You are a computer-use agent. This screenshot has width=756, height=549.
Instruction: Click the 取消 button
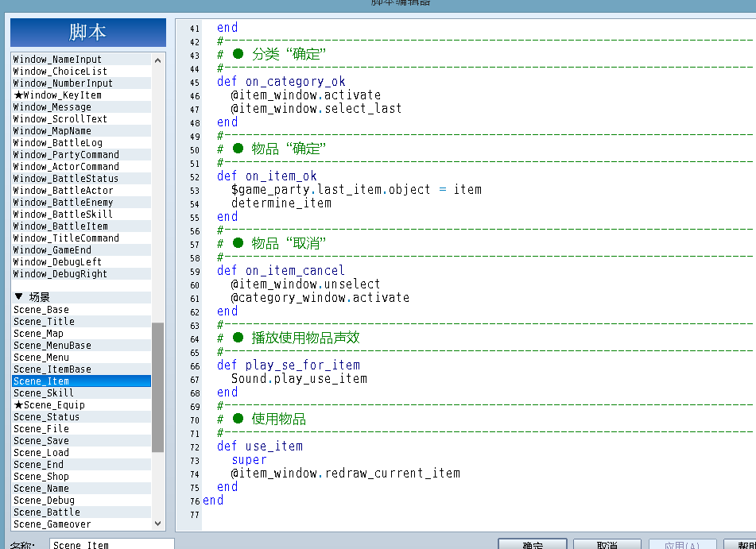[x=607, y=545]
